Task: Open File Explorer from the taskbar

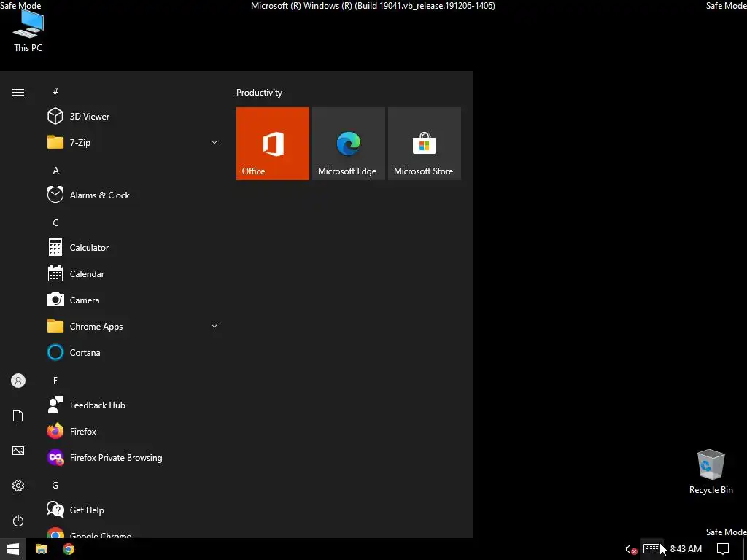Action: [42, 549]
